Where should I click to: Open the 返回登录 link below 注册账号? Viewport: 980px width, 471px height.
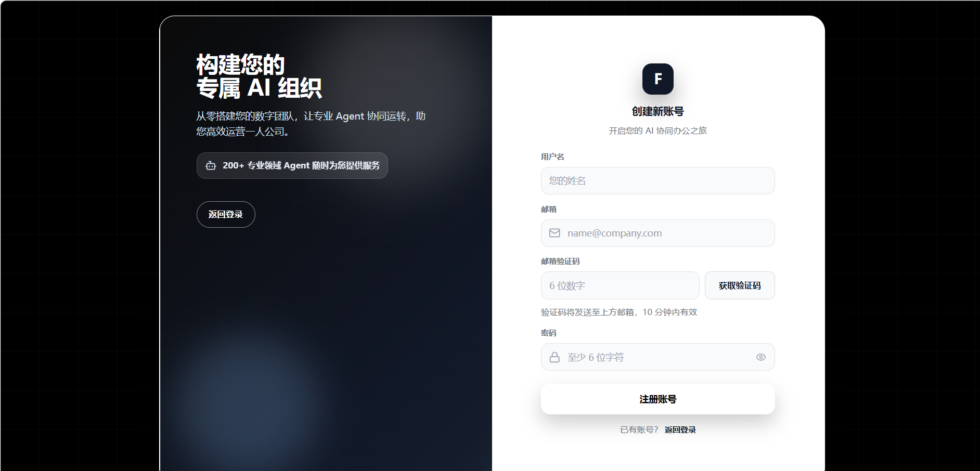(x=680, y=430)
